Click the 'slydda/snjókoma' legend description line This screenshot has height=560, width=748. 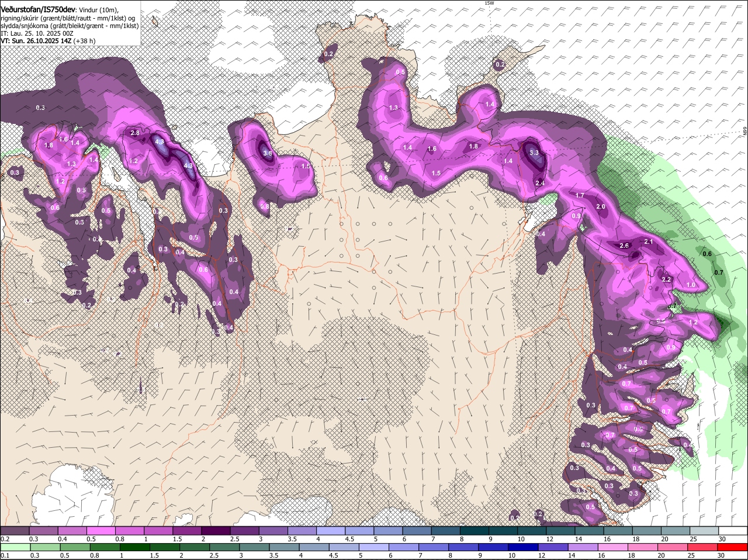tap(70, 26)
